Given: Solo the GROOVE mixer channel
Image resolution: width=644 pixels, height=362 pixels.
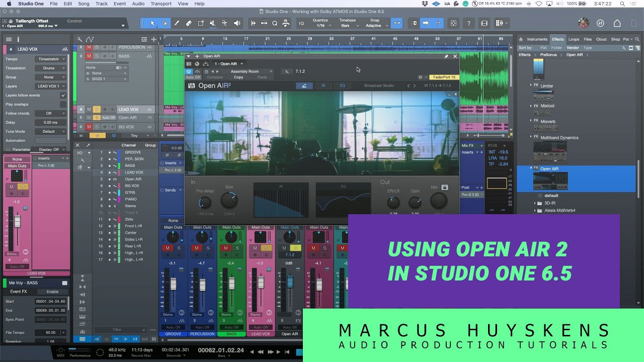Looking at the screenshot, I should [x=179, y=248].
